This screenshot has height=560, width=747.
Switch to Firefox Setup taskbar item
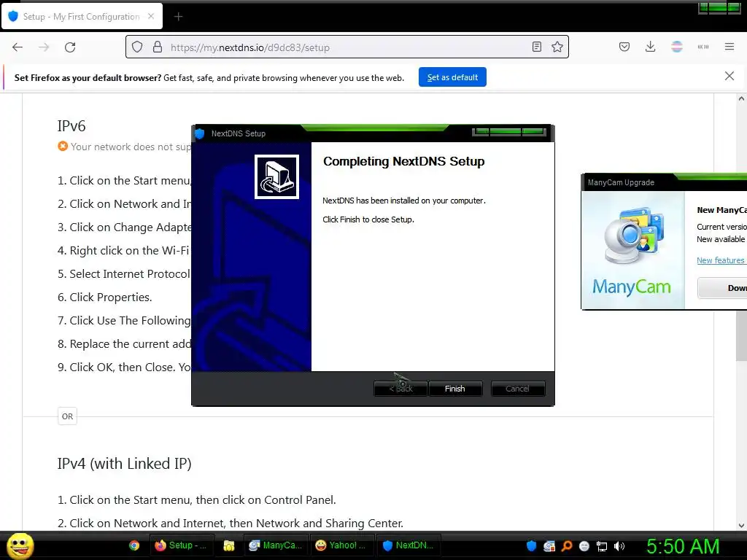[182, 545]
